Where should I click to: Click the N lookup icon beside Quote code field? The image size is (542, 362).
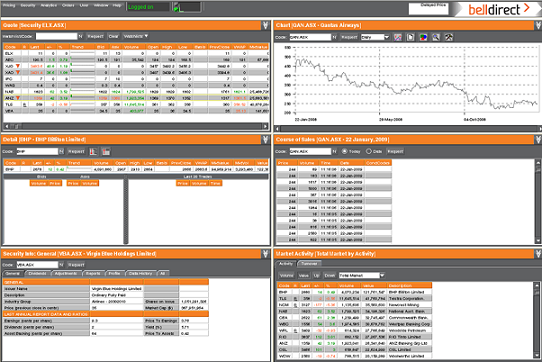(x=81, y=36)
